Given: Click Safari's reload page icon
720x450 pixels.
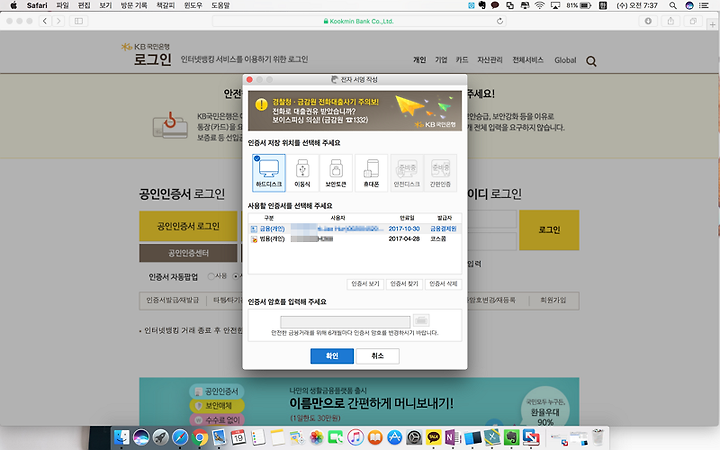Looking at the screenshot, I should [500, 21].
